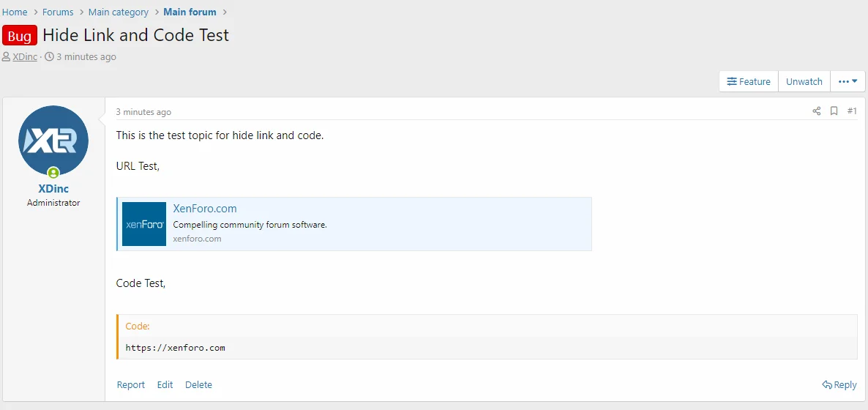Report this post
This screenshot has width=868, height=410.
(131, 385)
